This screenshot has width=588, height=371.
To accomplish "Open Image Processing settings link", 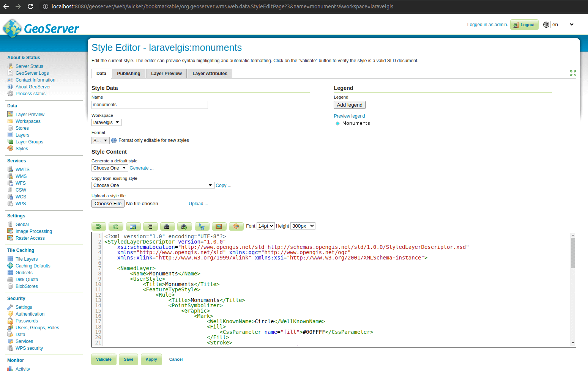I will (x=34, y=231).
